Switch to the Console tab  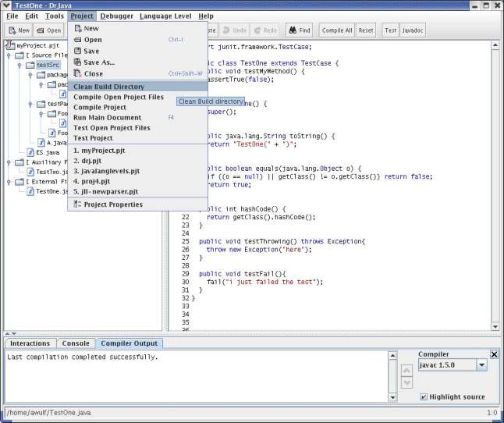(x=76, y=343)
